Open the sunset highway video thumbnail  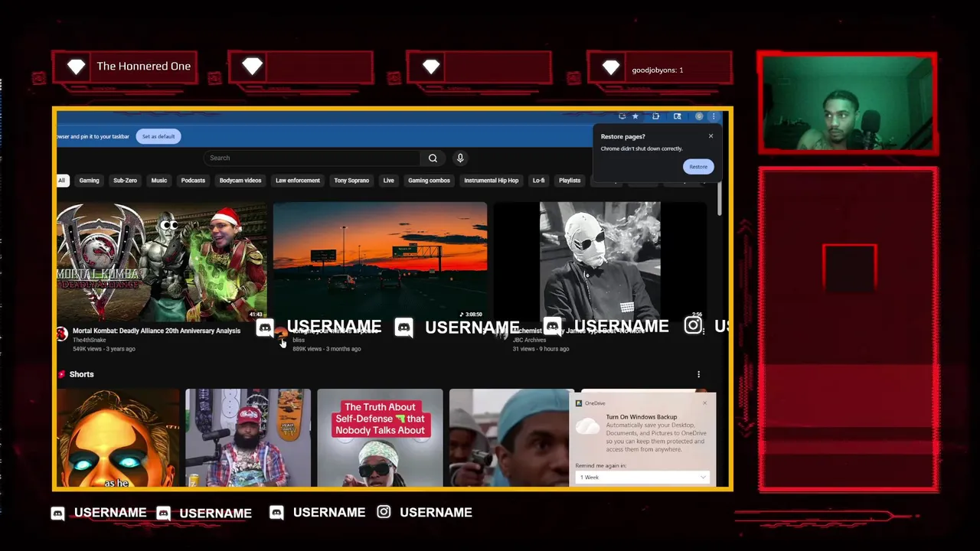click(380, 262)
